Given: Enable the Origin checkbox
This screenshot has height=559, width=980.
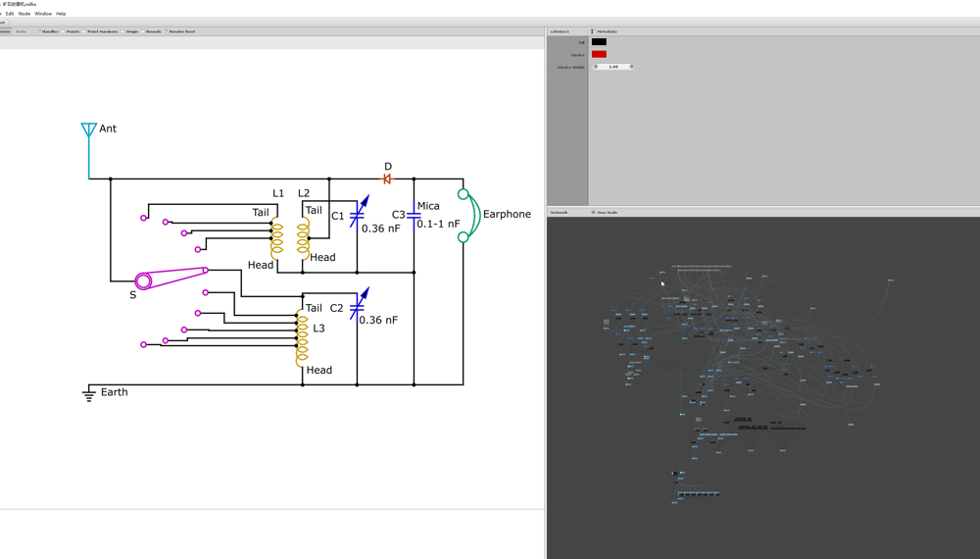Looking at the screenshot, I should (122, 31).
